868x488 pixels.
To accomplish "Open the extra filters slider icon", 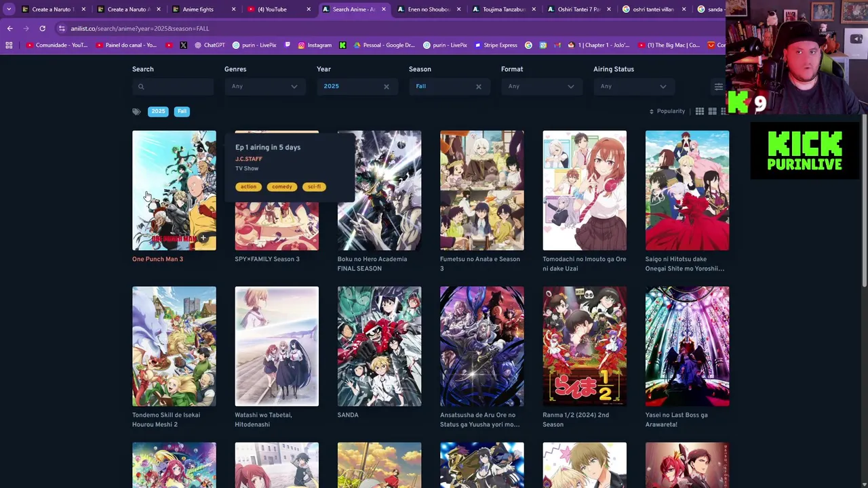I will 718,87.
